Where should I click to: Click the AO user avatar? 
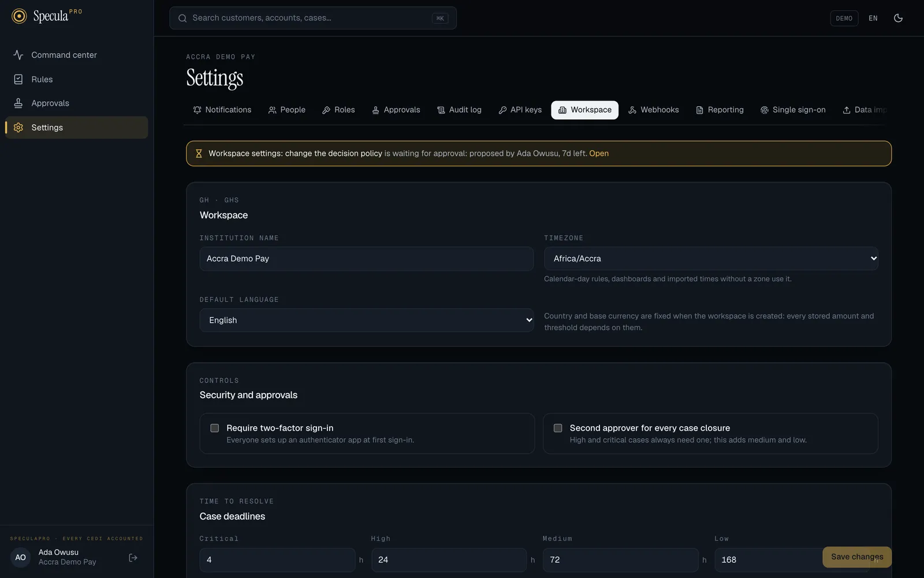[x=20, y=558]
